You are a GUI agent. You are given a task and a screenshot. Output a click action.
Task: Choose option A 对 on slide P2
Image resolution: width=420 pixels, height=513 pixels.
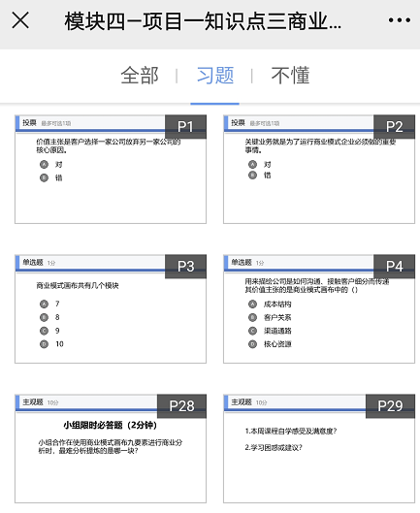coord(260,164)
